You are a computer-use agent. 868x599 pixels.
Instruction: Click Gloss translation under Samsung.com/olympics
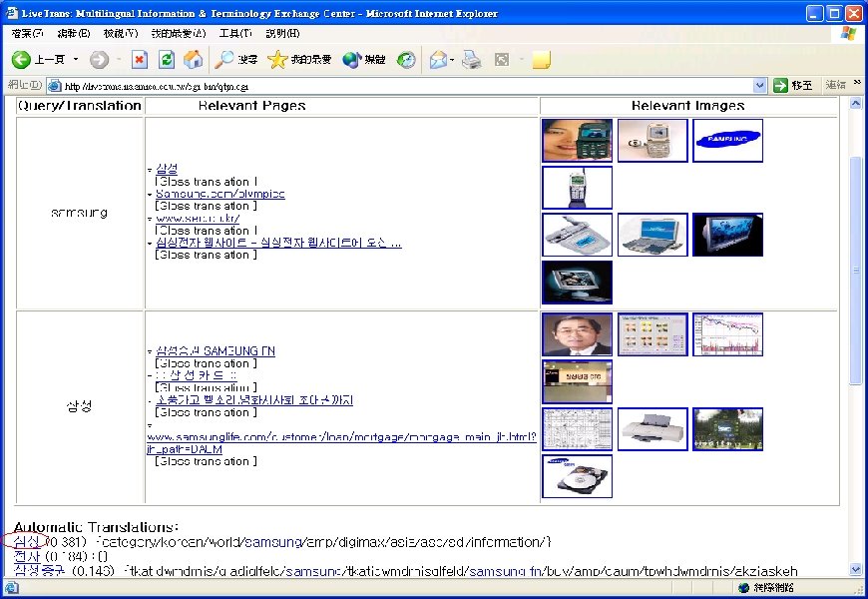click(x=206, y=206)
